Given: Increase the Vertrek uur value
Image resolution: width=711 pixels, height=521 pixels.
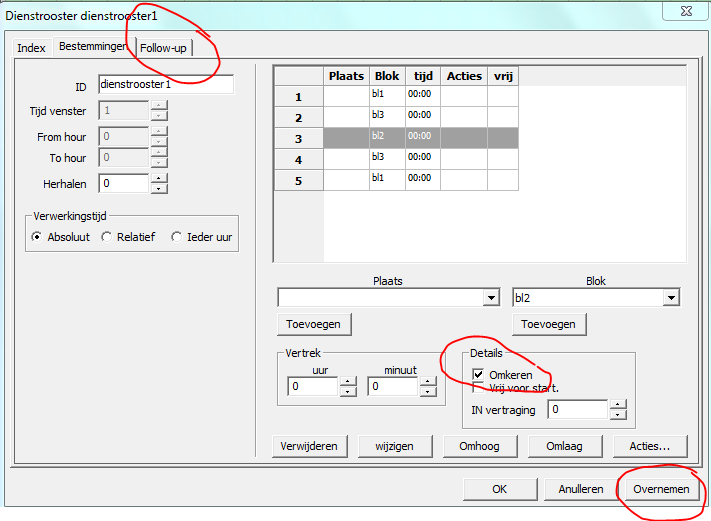Looking at the screenshot, I should coord(347,381).
